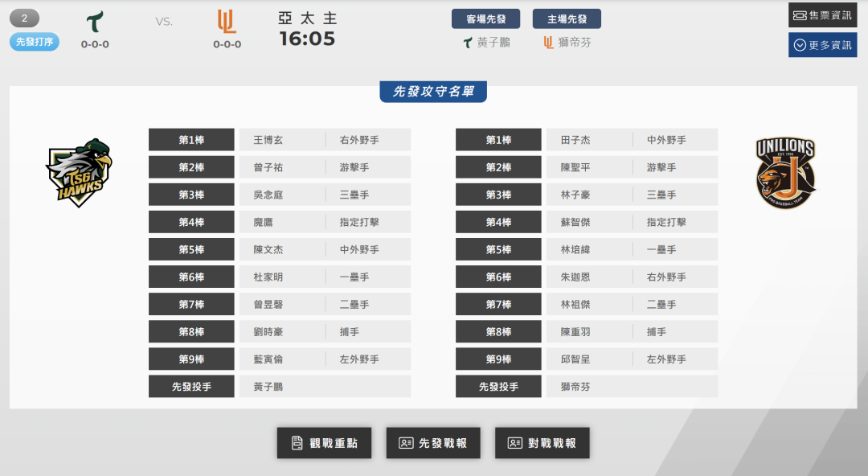Select Hawks leadoff batter 王博玄
This screenshot has width=868, height=476.
click(268, 140)
